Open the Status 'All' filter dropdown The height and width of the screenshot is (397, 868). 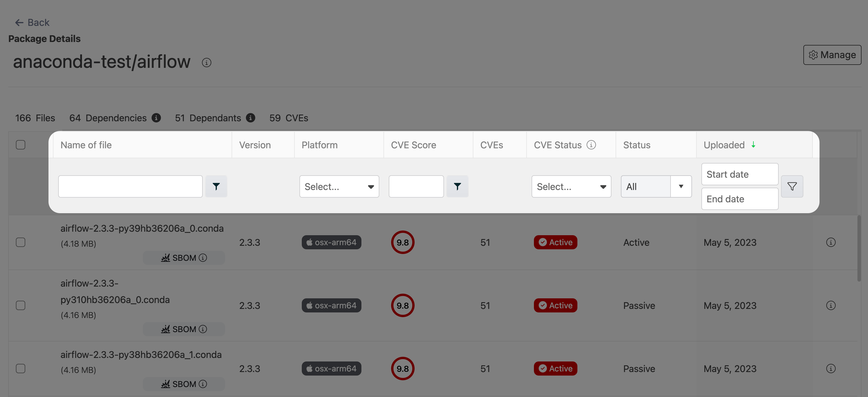click(x=656, y=186)
